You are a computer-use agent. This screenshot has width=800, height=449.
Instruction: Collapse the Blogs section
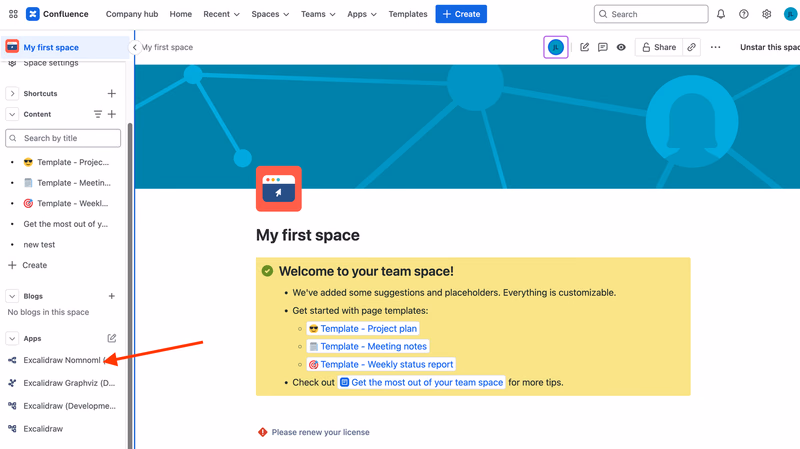tap(12, 296)
